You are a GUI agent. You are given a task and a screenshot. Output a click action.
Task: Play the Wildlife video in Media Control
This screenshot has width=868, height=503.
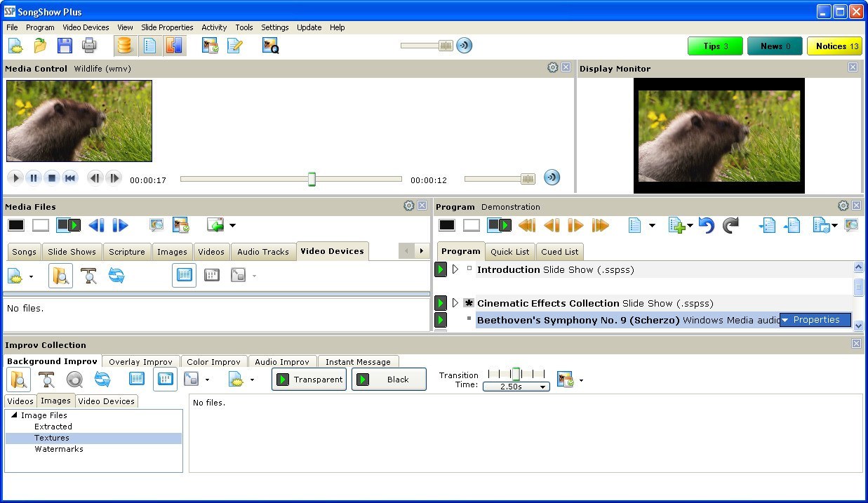coord(15,178)
